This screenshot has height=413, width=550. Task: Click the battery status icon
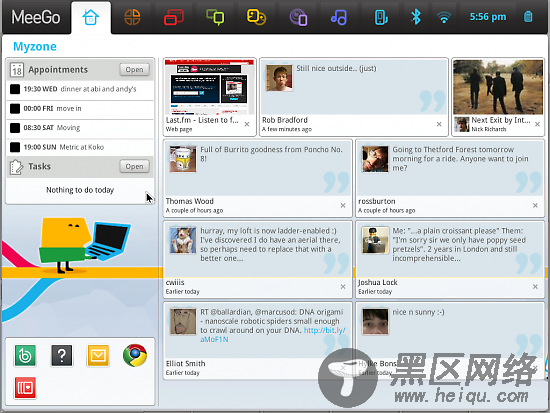click(528, 16)
